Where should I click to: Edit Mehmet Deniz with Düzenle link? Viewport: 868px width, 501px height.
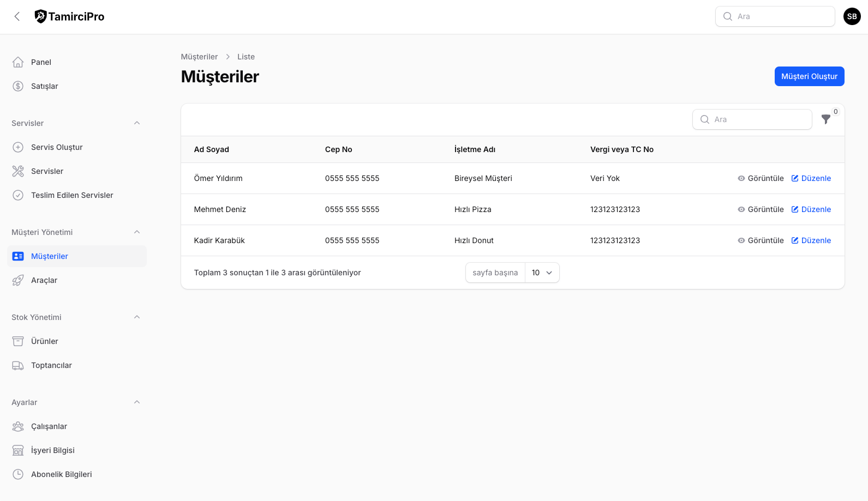tap(811, 209)
